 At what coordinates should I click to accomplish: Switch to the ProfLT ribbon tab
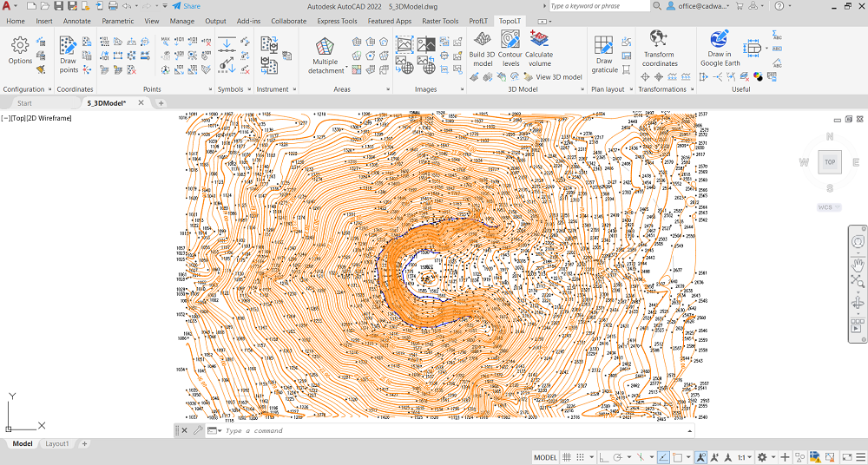tap(478, 21)
